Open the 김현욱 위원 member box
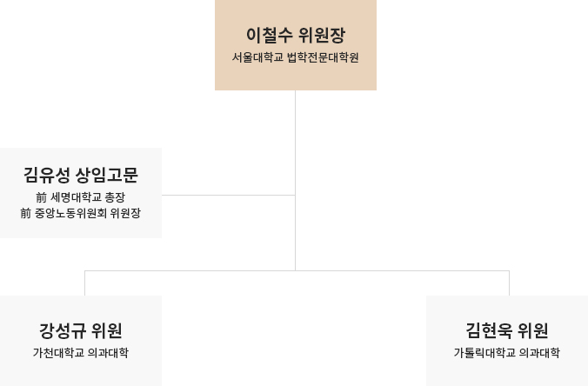 click(507, 341)
